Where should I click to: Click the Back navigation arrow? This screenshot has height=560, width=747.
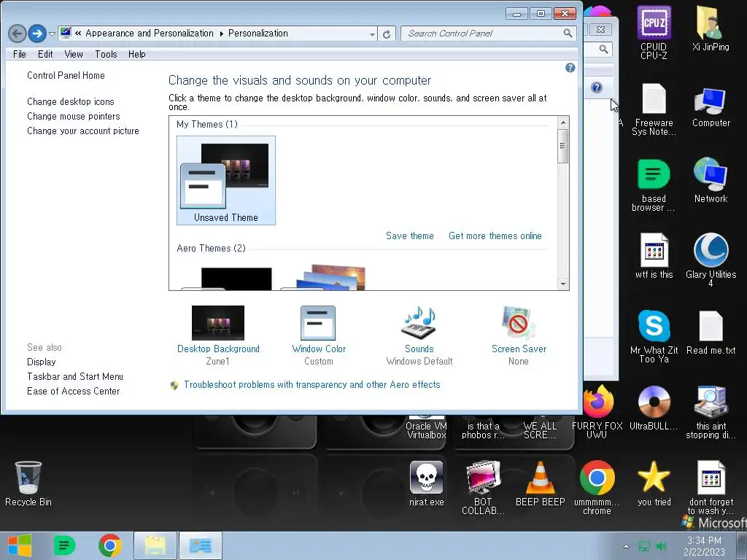tap(18, 34)
